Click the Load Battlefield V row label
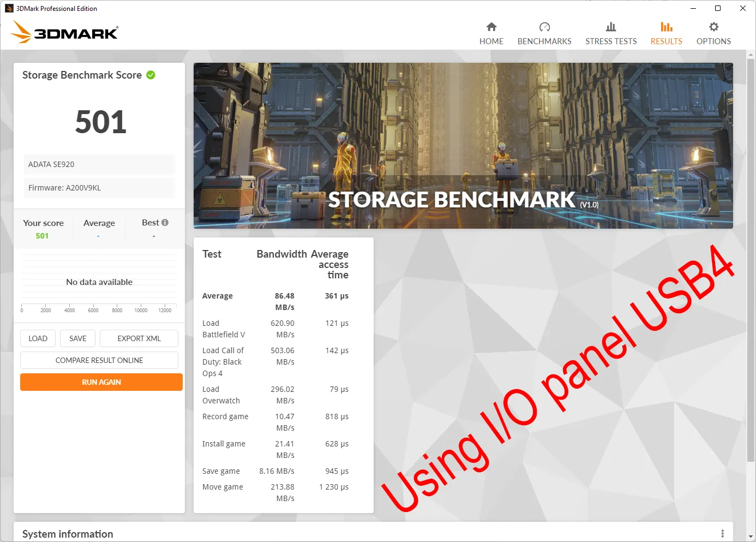This screenshot has width=756, height=542. tap(224, 329)
